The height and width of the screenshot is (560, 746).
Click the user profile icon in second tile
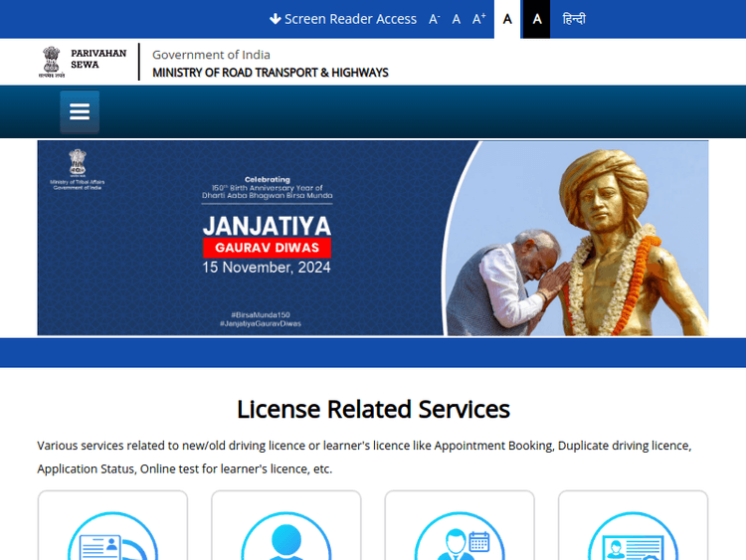(x=285, y=540)
